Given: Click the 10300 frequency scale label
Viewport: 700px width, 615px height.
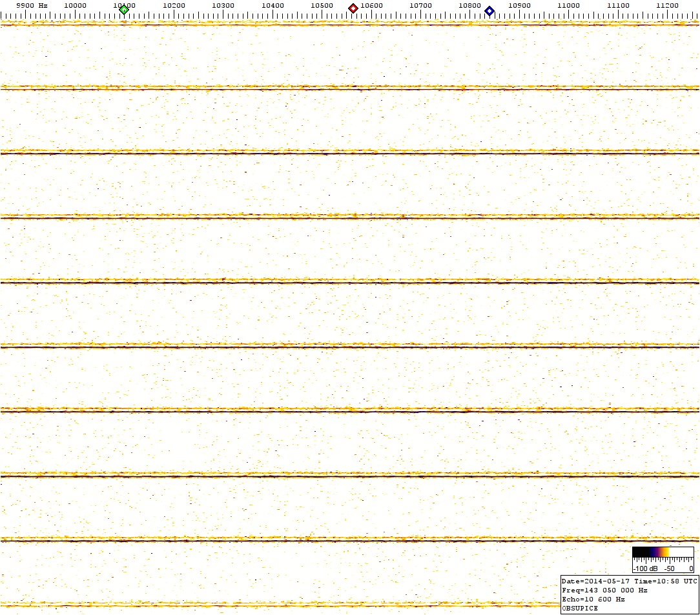Looking at the screenshot, I should pyautogui.click(x=223, y=5).
